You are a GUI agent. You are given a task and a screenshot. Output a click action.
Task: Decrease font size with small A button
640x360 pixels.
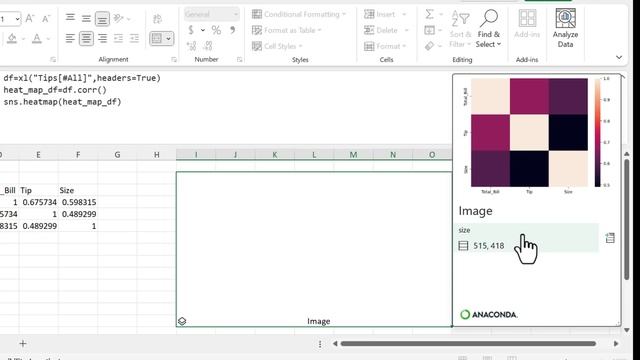coord(46,18)
